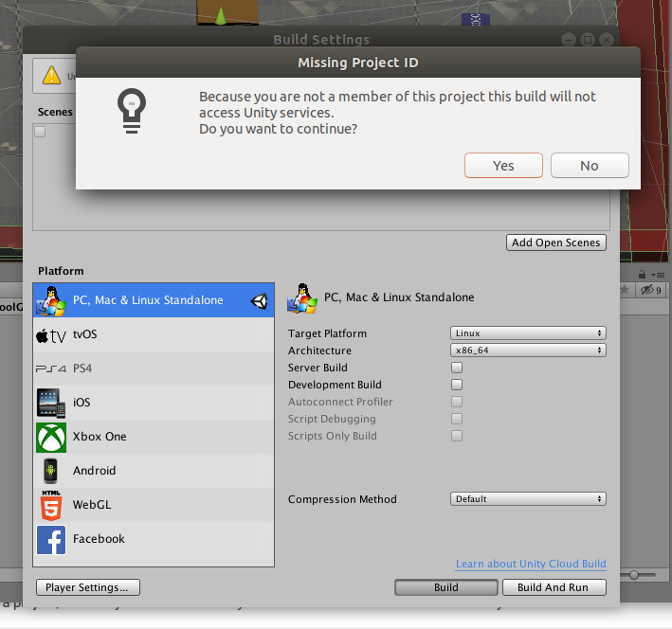Click the Unity logo on selected platform
Viewport: 672px width, 629px height.
click(x=260, y=301)
